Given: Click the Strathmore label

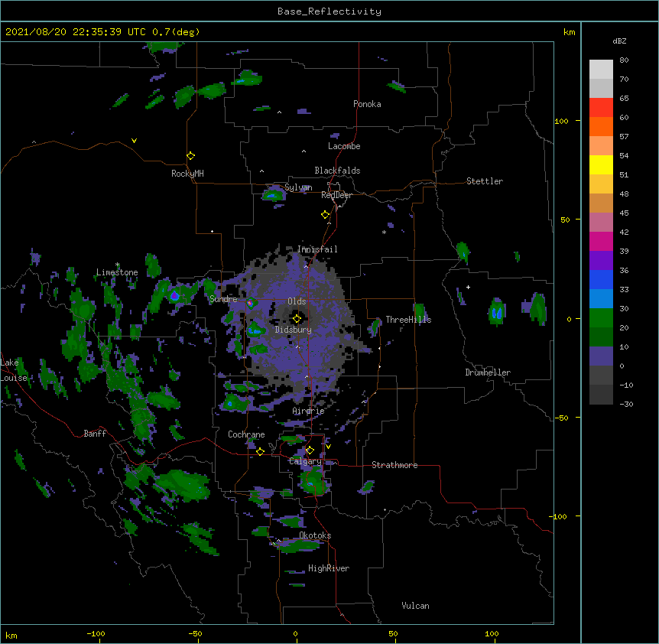Looking at the screenshot, I should [394, 465].
